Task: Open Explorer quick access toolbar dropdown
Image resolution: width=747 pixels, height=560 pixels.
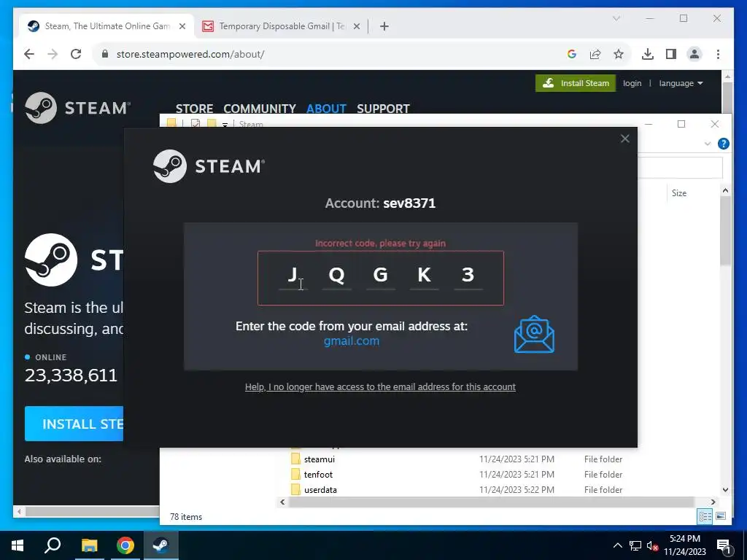Action: click(x=225, y=124)
